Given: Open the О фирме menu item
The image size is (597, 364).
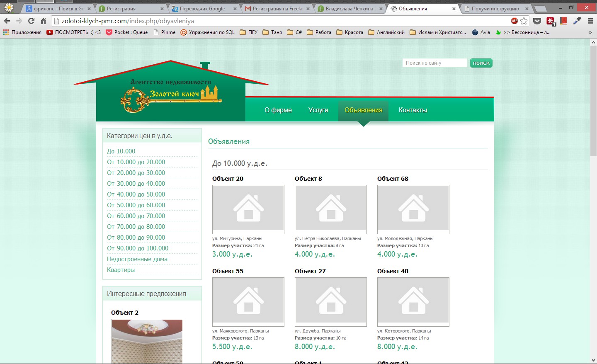Looking at the screenshot, I should pos(278,110).
